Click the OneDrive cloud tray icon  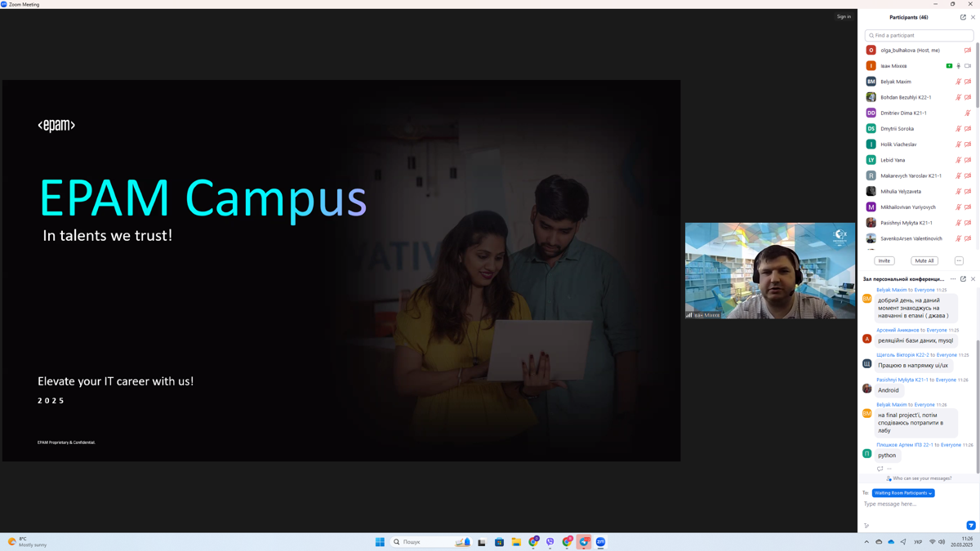click(x=891, y=542)
